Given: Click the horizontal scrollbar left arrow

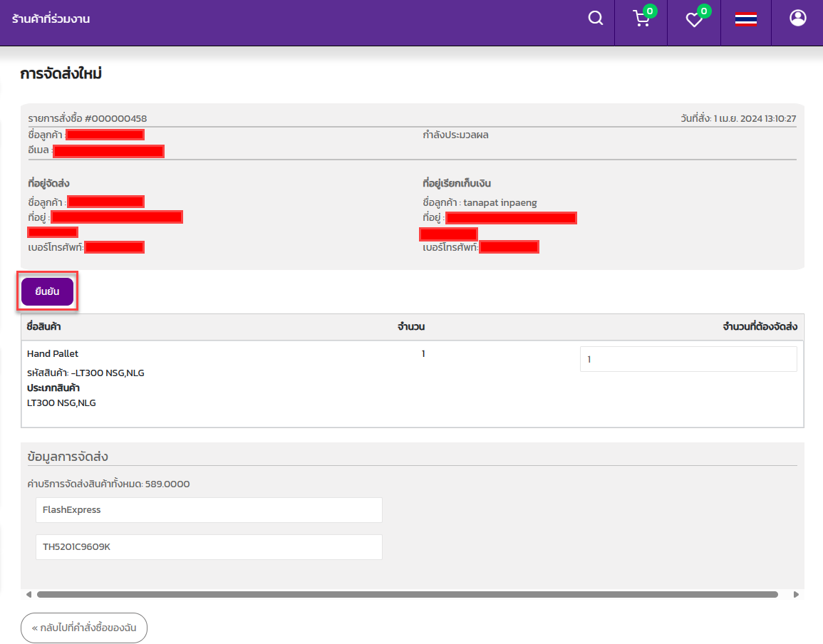Looking at the screenshot, I should coord(29,594).
